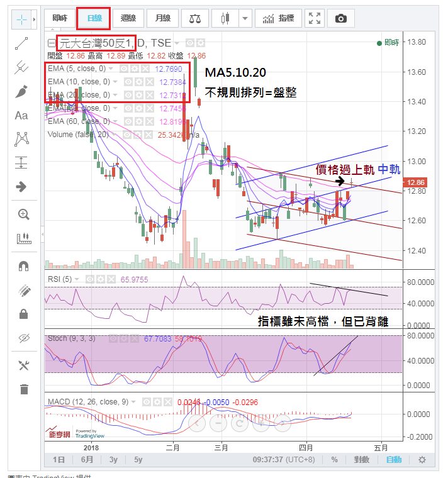Set time range to 3y
Viewport: 448px width, 478px height.
pos(113,459)
